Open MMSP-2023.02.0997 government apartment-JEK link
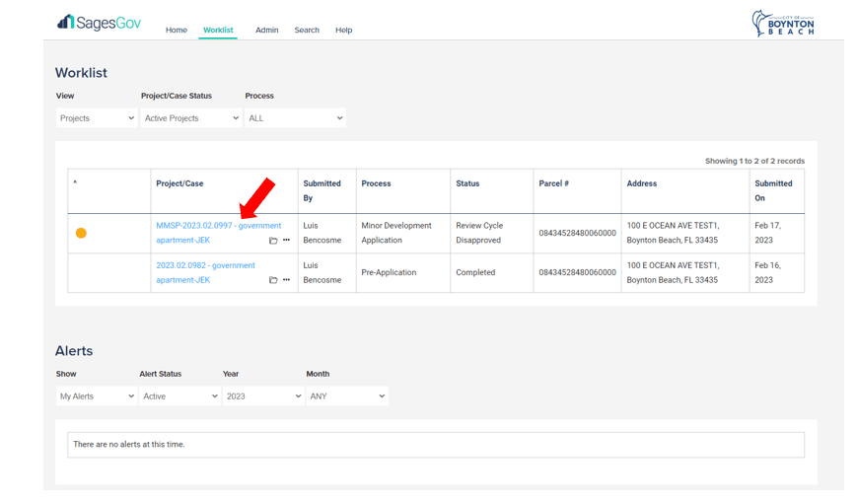This screenshot has width=858, height=504. pos(218,226)
